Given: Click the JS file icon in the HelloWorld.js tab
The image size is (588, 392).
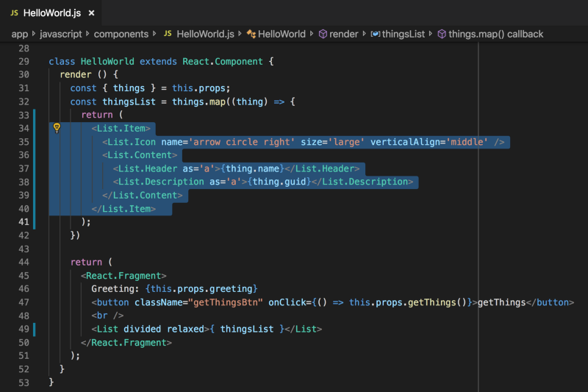Looking at the screenshot, I should [x=14, y=13].
